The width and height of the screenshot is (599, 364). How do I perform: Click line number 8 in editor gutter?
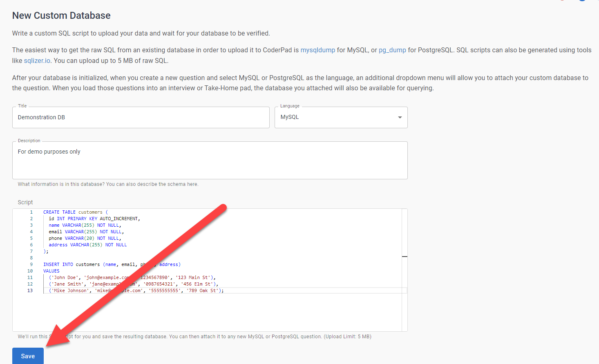(31, 258)
